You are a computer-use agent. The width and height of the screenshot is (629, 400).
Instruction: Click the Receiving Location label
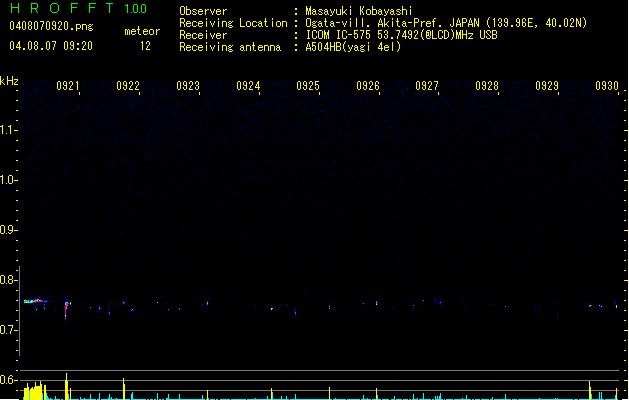233,23
